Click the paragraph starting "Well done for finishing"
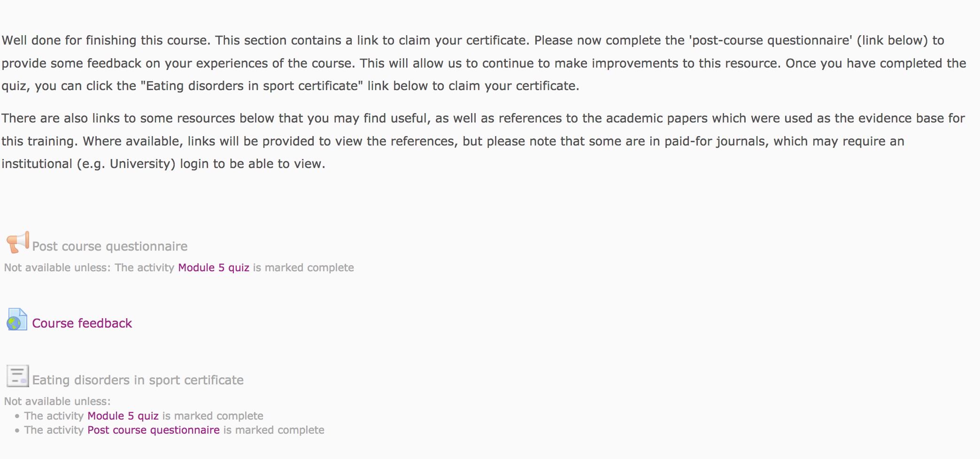 pyautogui.click(x=484, y=63)
